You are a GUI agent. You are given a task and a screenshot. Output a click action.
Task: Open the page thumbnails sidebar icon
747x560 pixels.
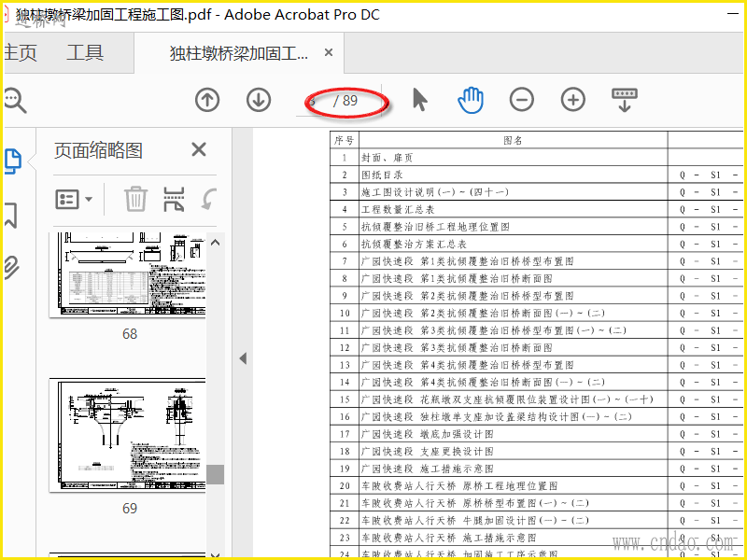point(13,161)
